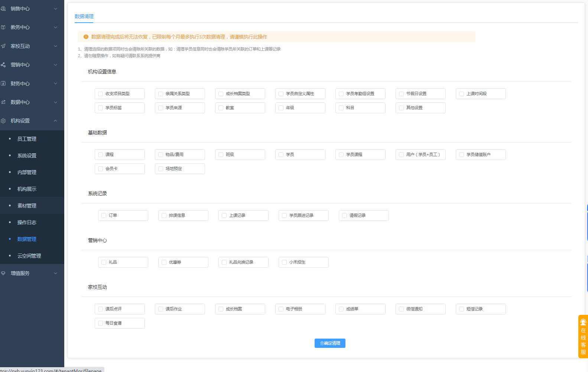Click the 确定清理 button

click(x=330, y=343)
